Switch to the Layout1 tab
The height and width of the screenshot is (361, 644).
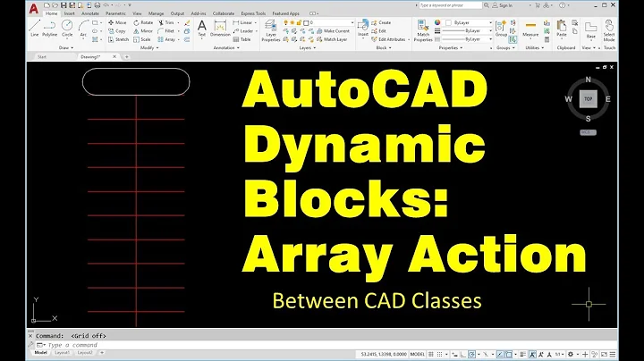62,353
